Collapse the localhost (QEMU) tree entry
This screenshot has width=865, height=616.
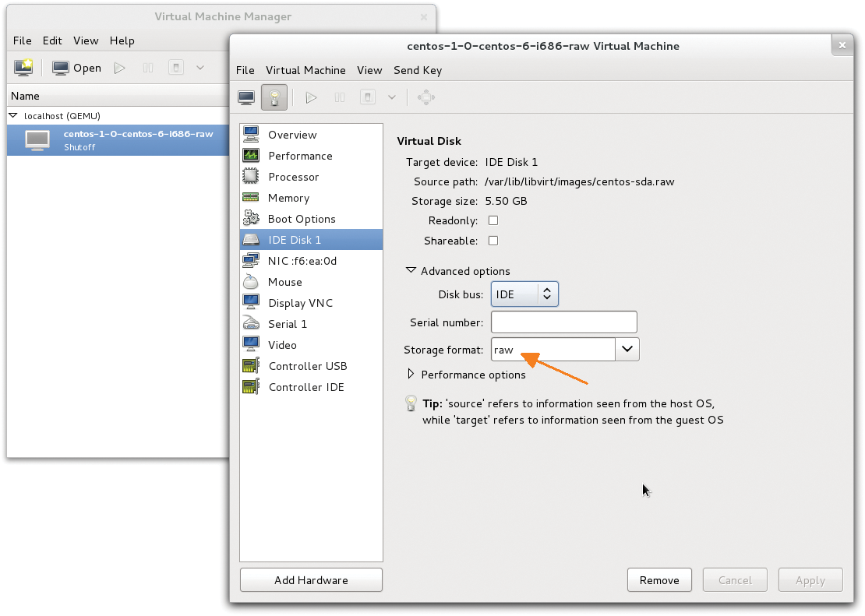tap(13, 114)
